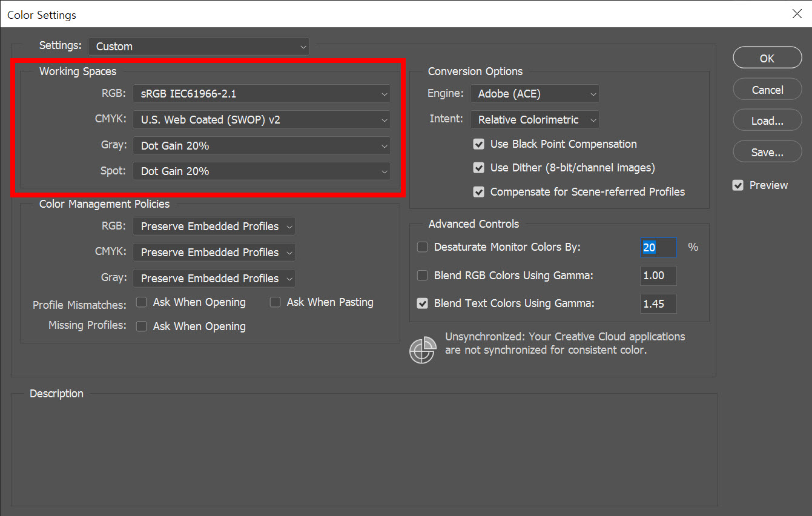The image size is (812, 516).
Task: Click the Unsynchronized status message text
Action: click(x=565, y=343)
